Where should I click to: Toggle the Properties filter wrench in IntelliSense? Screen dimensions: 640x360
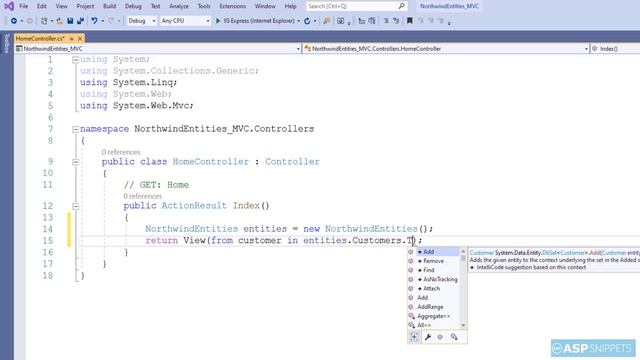pyautogui.click(x=428, y=337)
